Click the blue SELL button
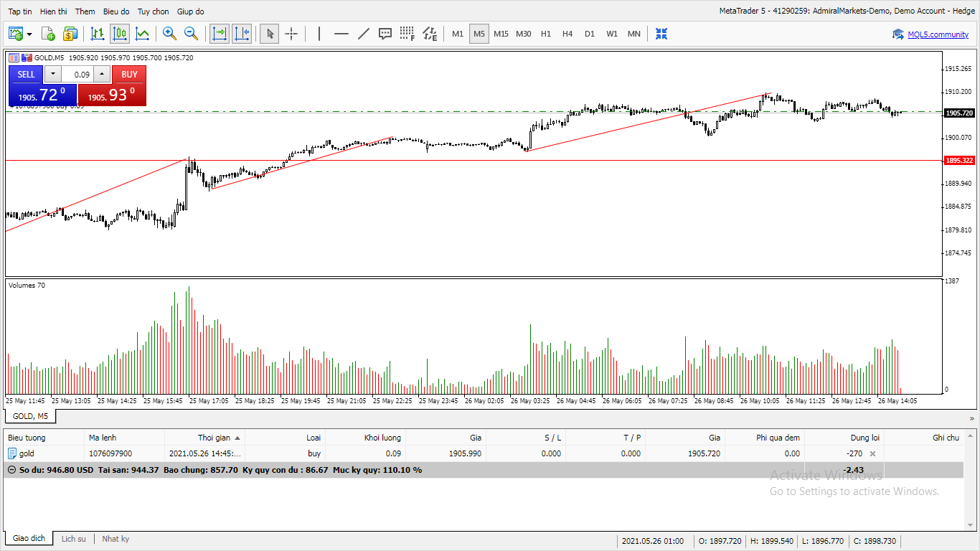Viewport: 980px width, 551px height. pyautogui.click(x=26, y=75)
